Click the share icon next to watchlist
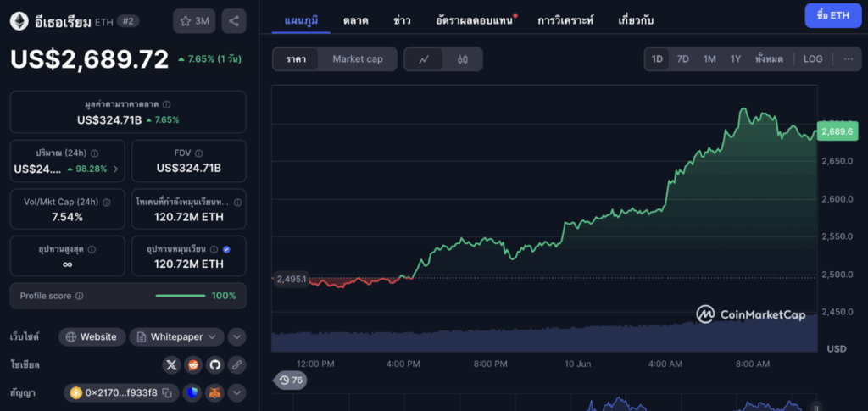Screen dimensions: 868x411 click(234, 21)
